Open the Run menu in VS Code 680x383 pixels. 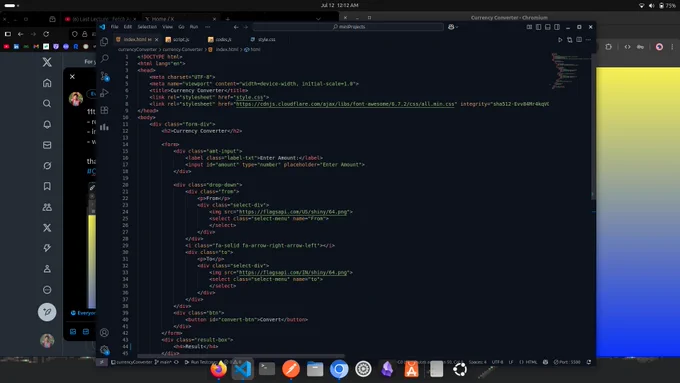pyautogui.click(x=194, y=27)
